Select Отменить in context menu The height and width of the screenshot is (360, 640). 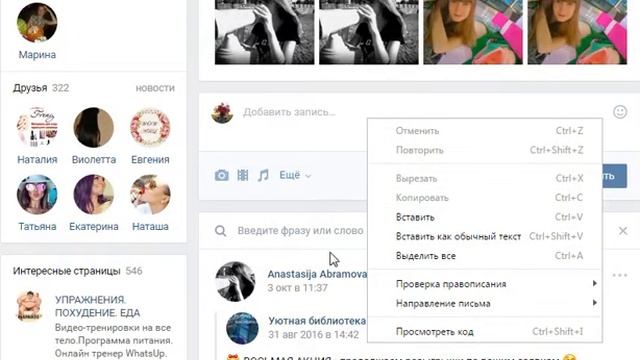click(x=485, y=131)
